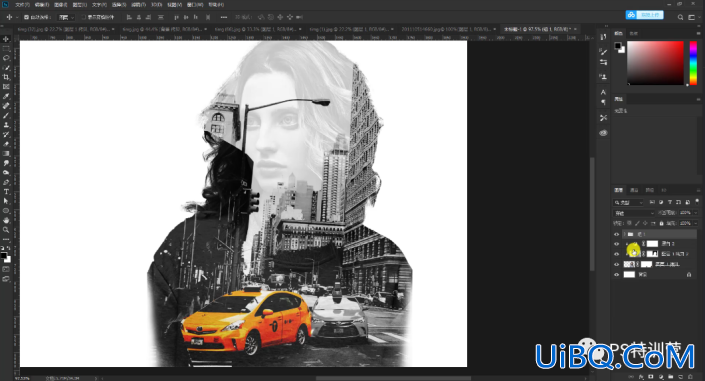This screenshot has width=705, height=381.
Task: Switch to the Channels tab
Action: point(634,190)
